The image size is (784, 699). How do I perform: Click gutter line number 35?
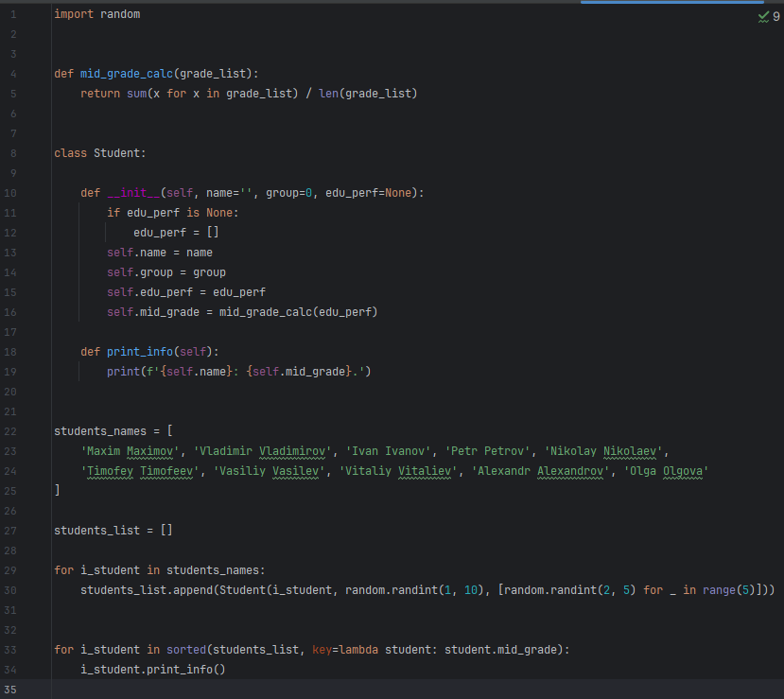[10, 690]
